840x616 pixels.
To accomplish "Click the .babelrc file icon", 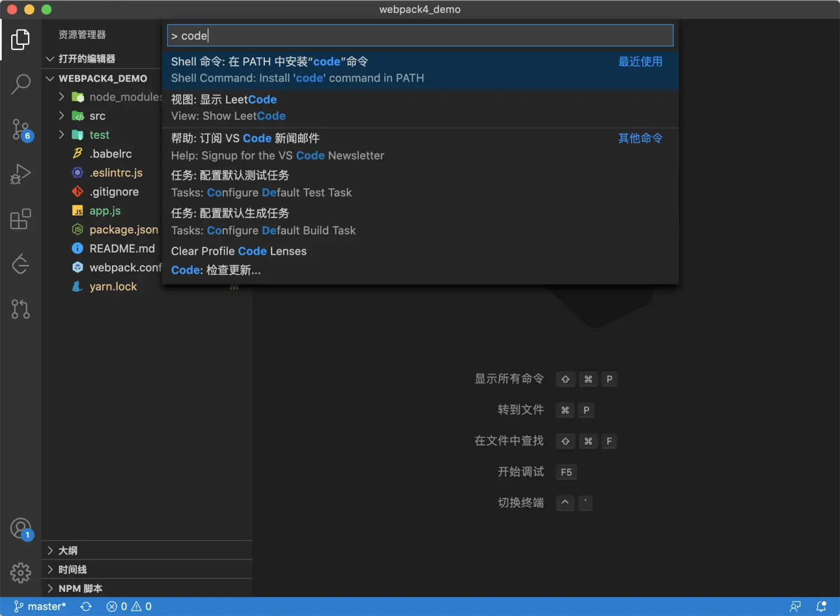I will [78, 153].
